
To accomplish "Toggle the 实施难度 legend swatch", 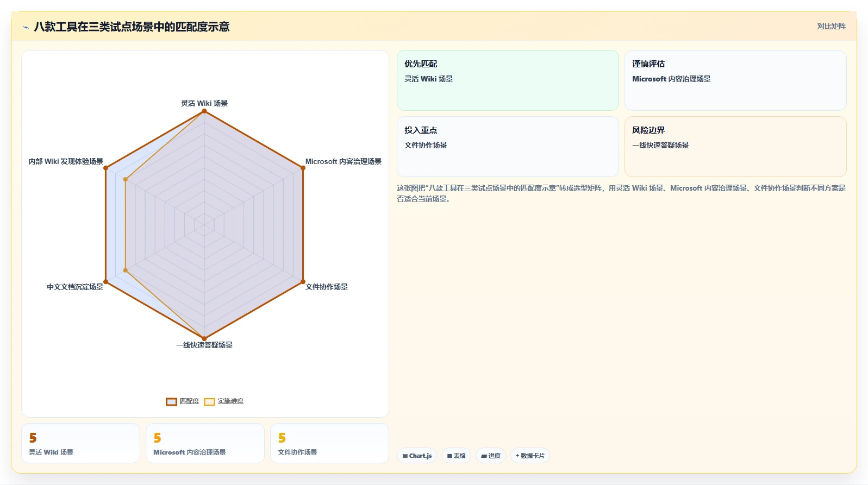I will coord(209,401).
